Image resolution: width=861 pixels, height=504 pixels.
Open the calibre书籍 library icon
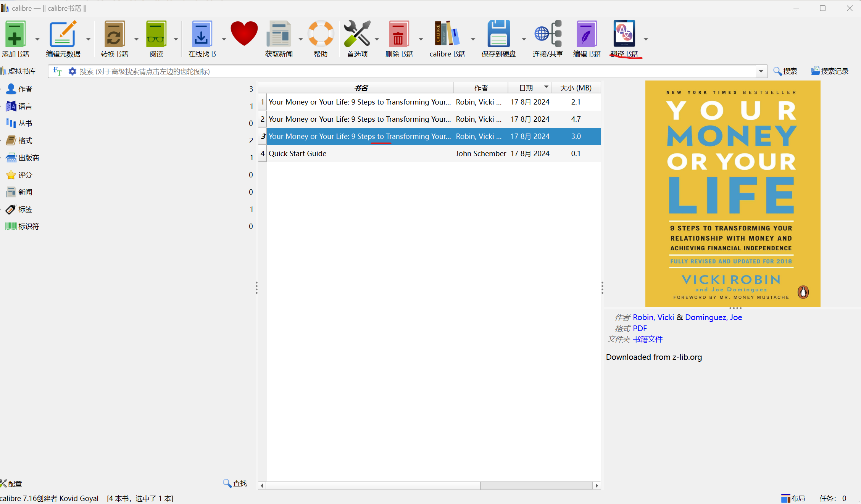click(x=447, y=34)
